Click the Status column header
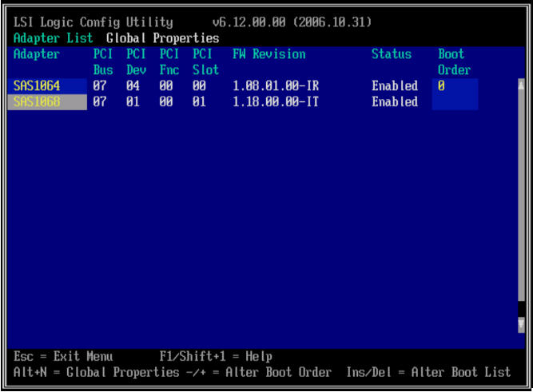 pyautogui.click(x=392, y=54)
